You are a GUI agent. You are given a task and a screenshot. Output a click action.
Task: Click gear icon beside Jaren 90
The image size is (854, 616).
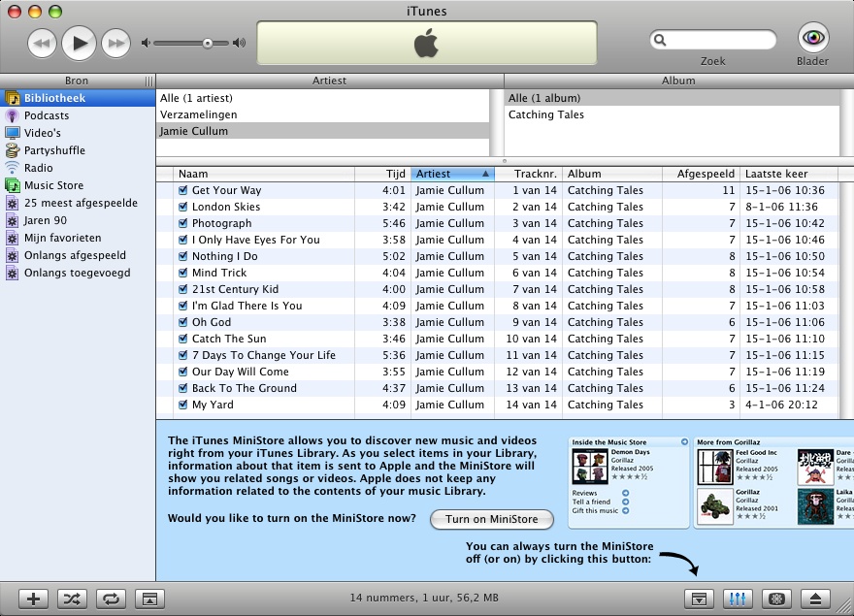12,220
